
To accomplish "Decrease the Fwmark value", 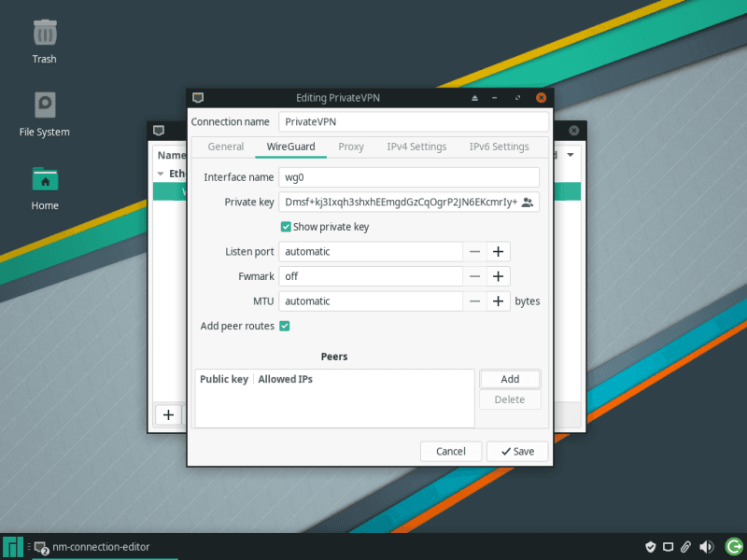I will click(x=475, y=276).
